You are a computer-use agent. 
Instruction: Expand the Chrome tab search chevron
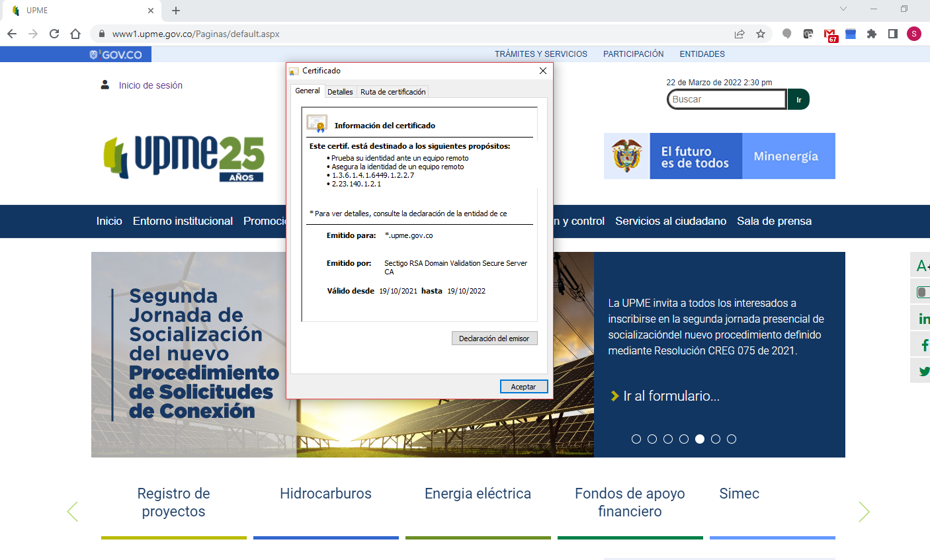[843, 9]
